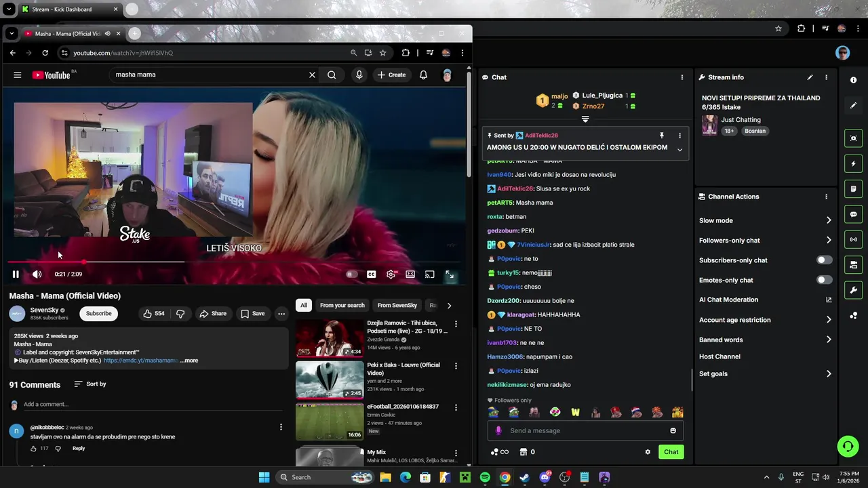Screen dimensions: 868x488
Task: Open options for eFootball suggested video
Action: point(456,408)
